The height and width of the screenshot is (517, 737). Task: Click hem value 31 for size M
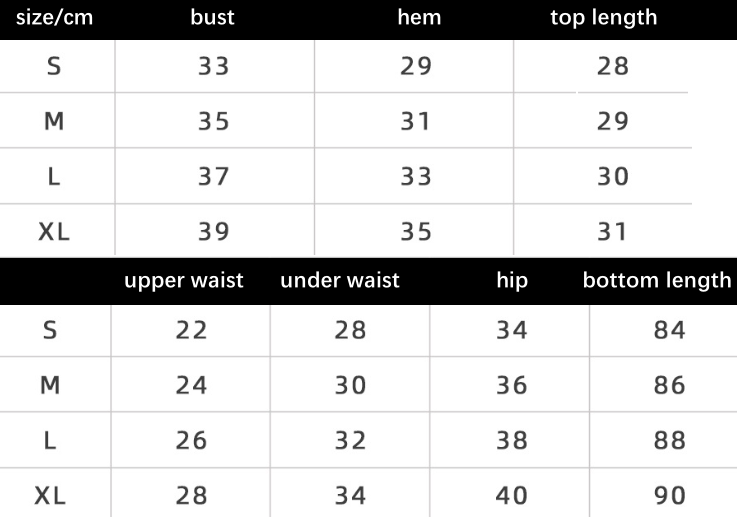[x=415, y=122]
